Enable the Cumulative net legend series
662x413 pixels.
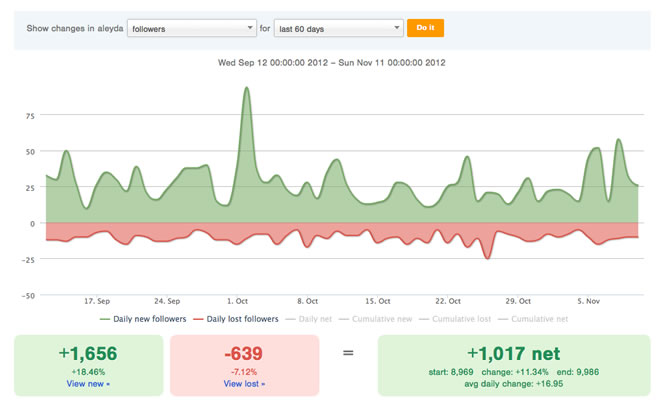click(533, 319)
